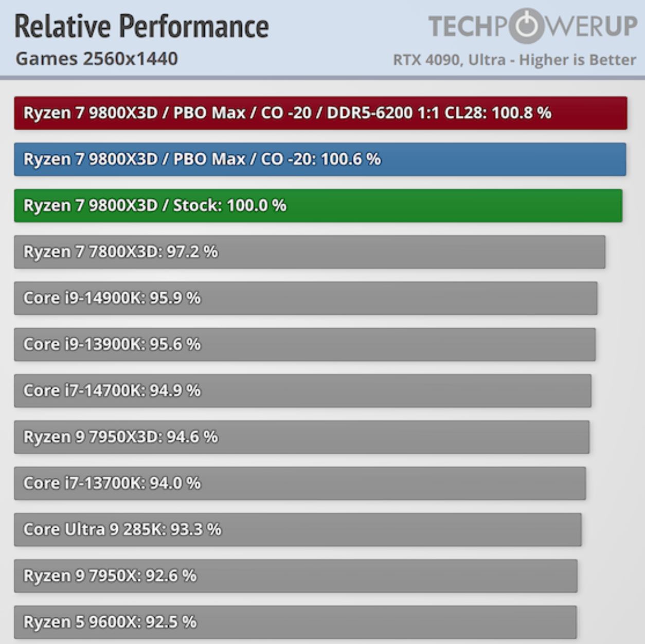Select the blue 9800X3D PBO Max CO -20 bar
Screen dimensions: 645x644
[x=319, y=159]
